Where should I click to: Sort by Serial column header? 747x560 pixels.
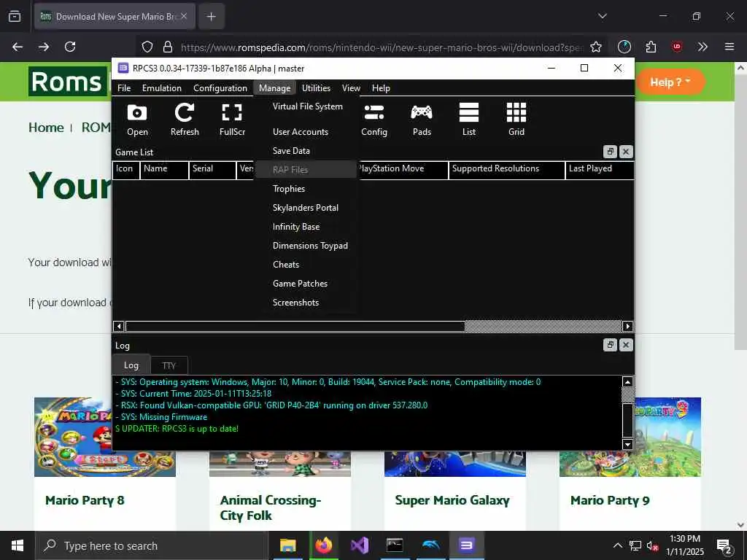(x=212, y=169)
